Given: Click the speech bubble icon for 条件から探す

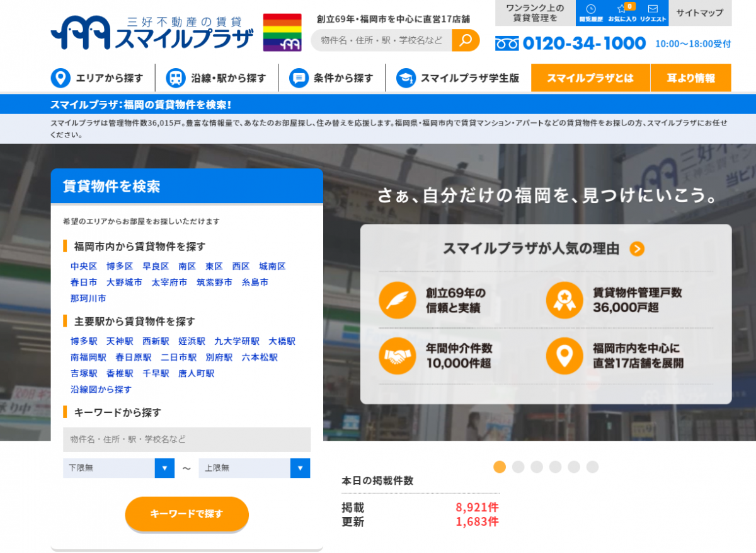Looking at the screenshot, I should click(299, 78).
